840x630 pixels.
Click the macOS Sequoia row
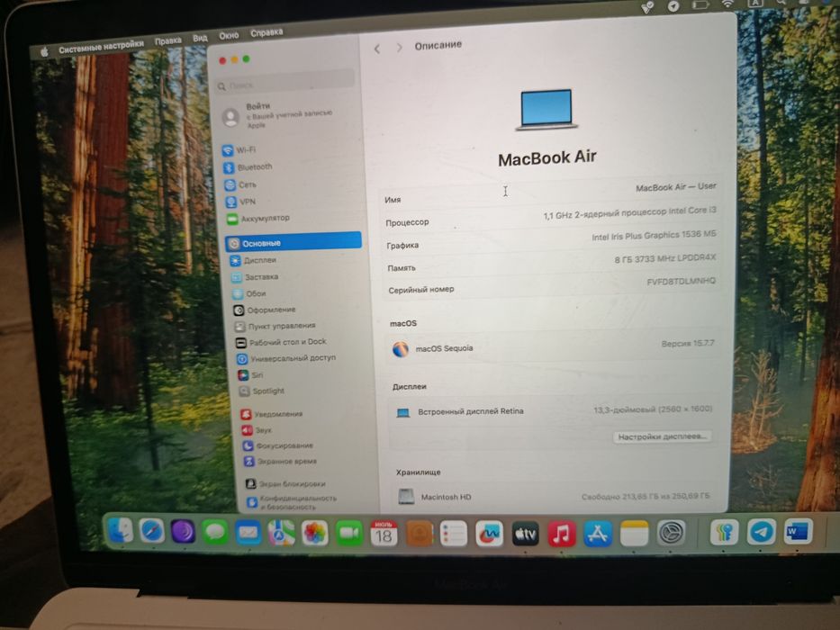coord(552,346)
